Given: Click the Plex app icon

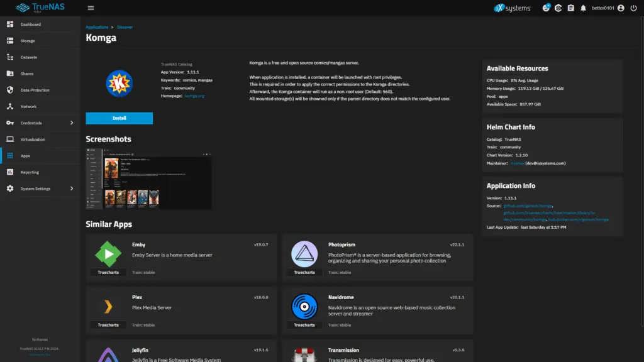Looking at the screenshot, I should tap(108, 307).
